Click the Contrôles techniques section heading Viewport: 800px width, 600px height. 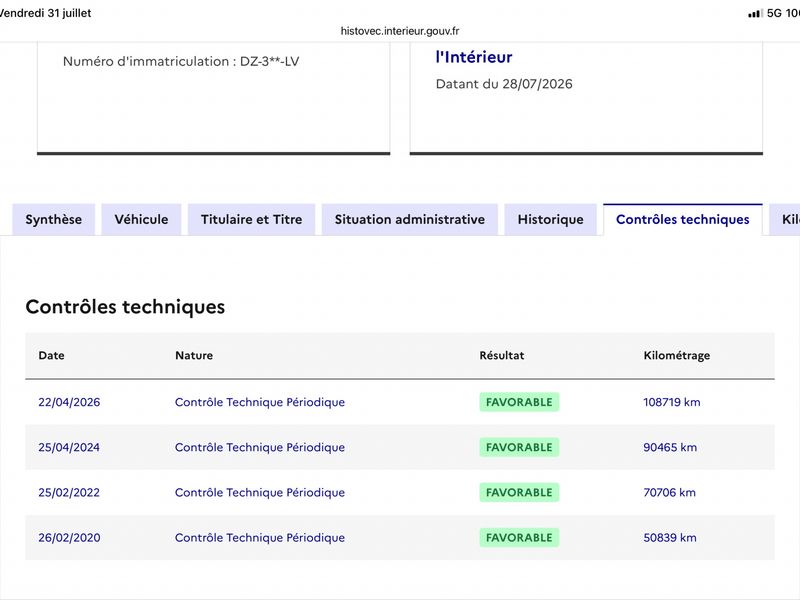point(125,307)
